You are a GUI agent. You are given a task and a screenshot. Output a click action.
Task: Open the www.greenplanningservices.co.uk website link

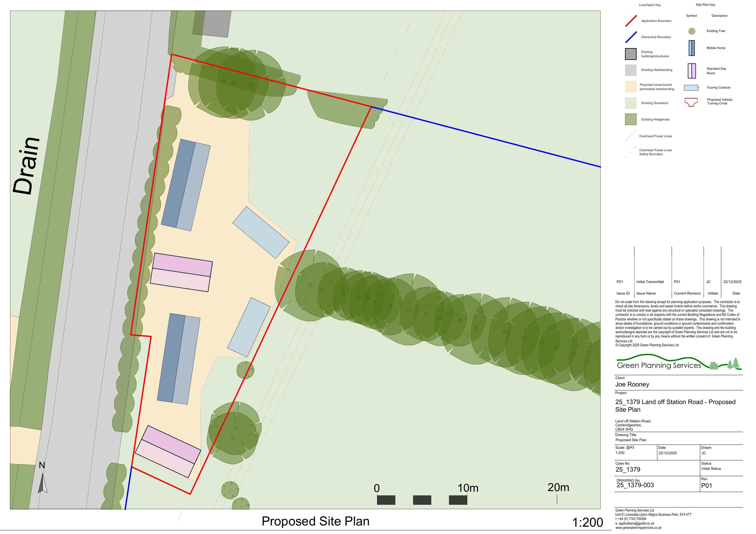tap(638, 528)
